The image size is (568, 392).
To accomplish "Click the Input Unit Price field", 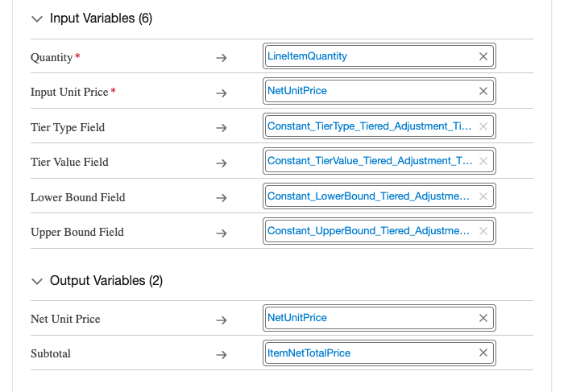I will click(x=371, y=91).
